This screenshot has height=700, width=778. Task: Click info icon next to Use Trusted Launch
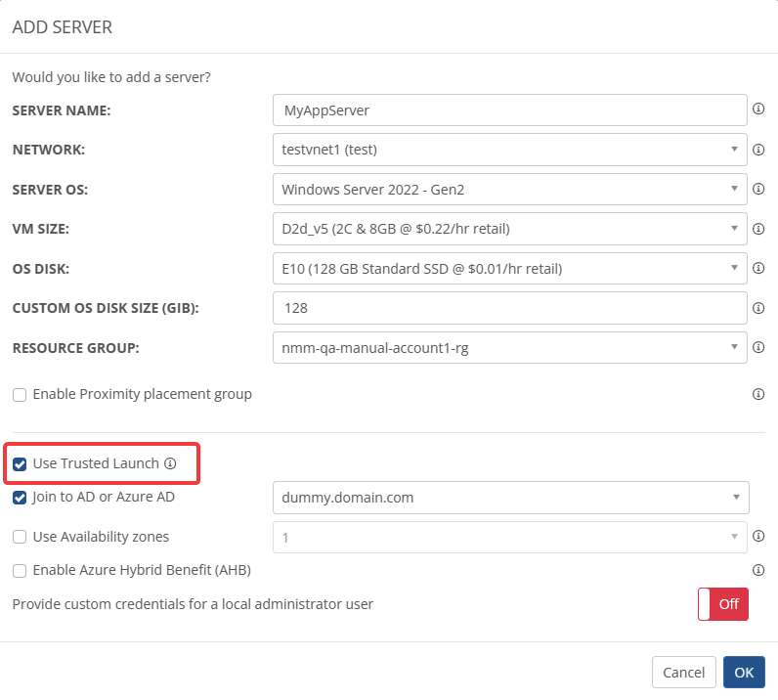pyautogui.click(x=170, y=463)
